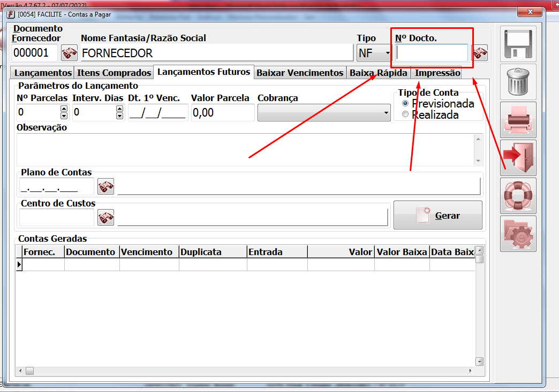Open help with the lifebuoy icon

(x=518, y=196)
